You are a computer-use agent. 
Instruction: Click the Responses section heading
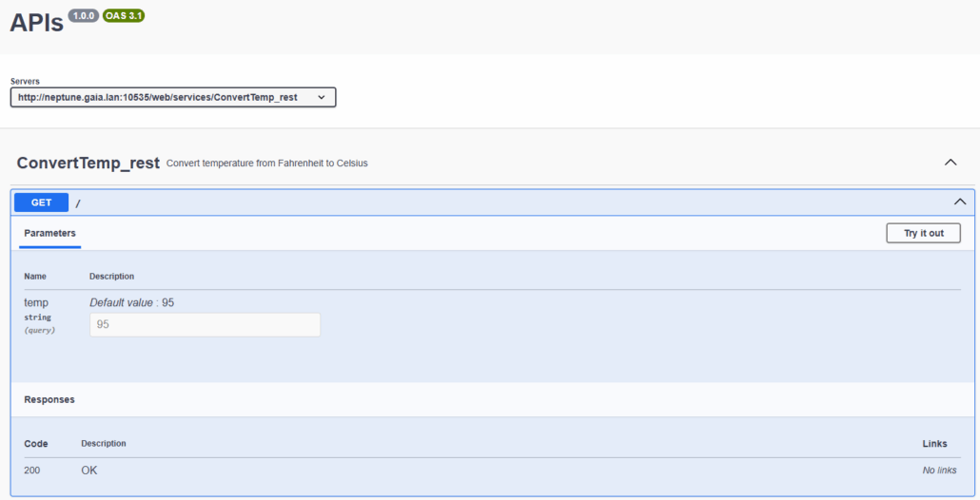pyautogui.click(x=49, y=400)
